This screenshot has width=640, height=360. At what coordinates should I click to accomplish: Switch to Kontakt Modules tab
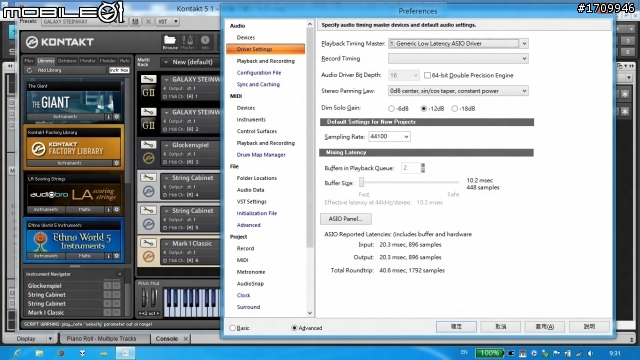108,61
